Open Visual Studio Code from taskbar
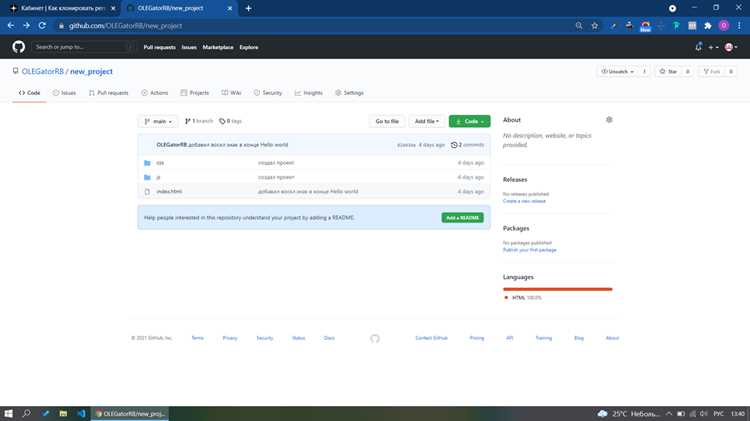Screen dimensions: 750x421 coord(81,413)
